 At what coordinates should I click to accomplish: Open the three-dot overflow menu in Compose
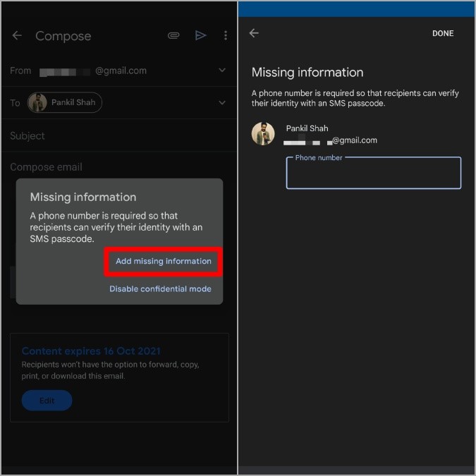click(226, 35)
